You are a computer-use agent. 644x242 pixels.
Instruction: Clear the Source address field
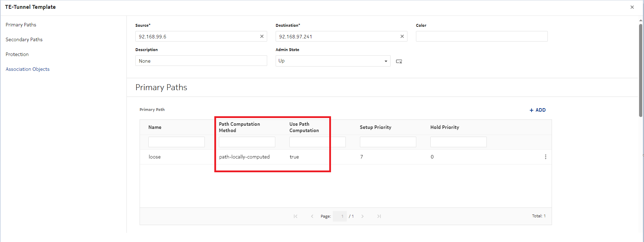(262, 36)
